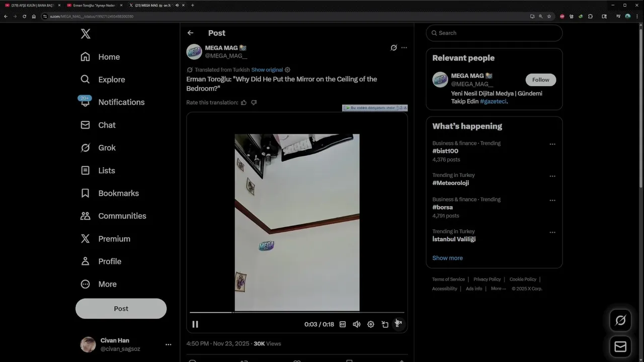
Task: Open Bookmarks in the sidebar
Action: click(110, 193)
